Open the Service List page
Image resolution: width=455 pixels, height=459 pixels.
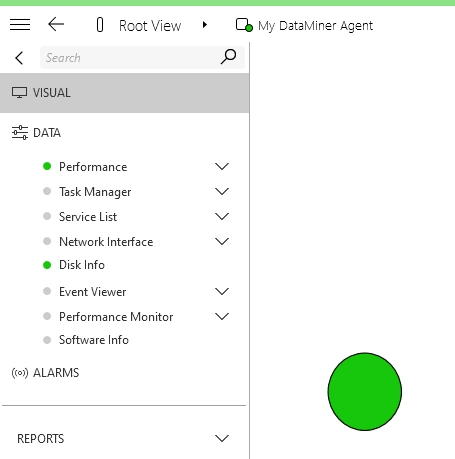(x=88, y=217)
